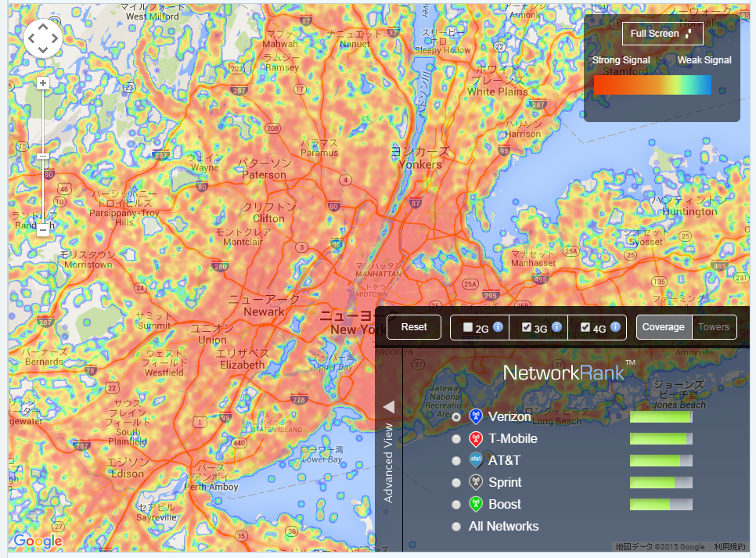Click the NetworkRank logo
The image size is (756, 558).
coord(569,372)
